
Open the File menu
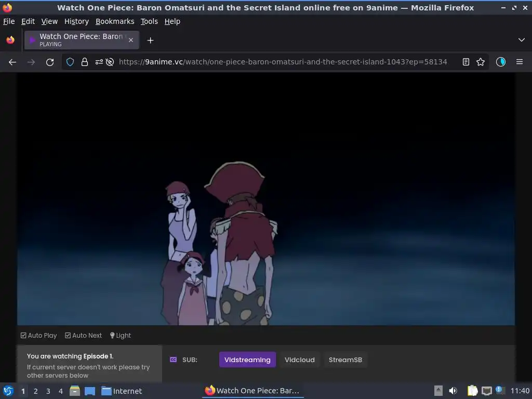pos(9,21)
